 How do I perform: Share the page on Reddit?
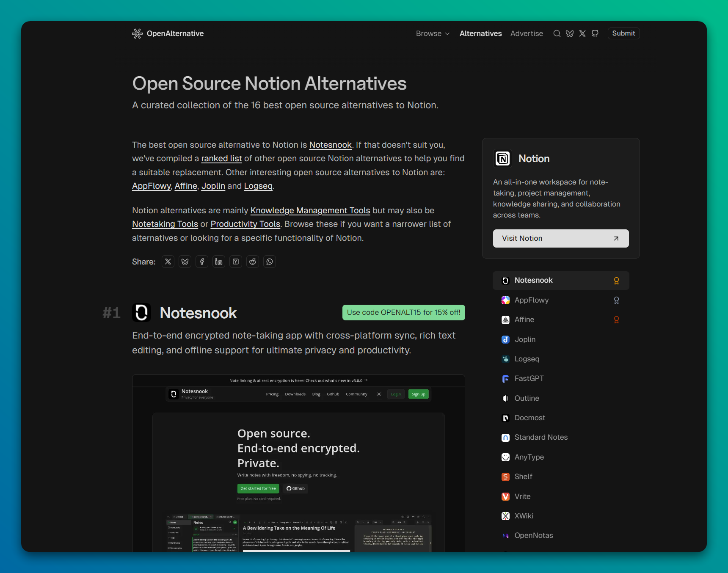point(253,262)
